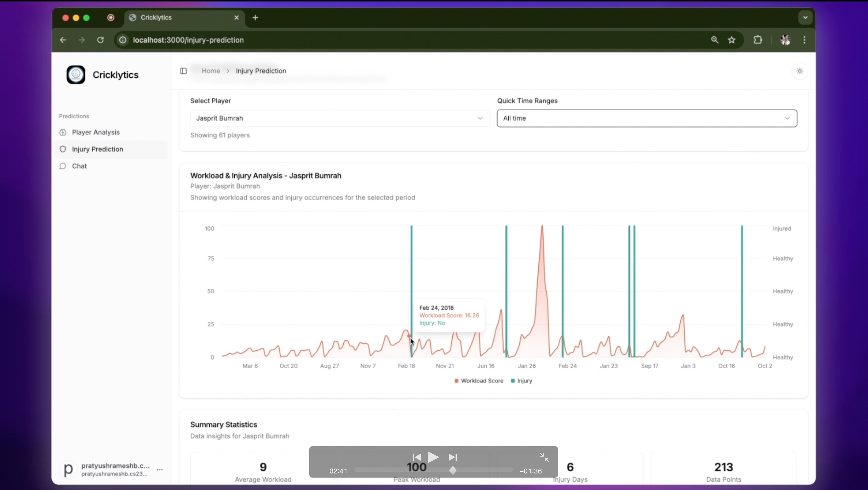Open a new browser tab
Image resolution: width=868 pixels, height=490 pixels.
coord(256,17)
